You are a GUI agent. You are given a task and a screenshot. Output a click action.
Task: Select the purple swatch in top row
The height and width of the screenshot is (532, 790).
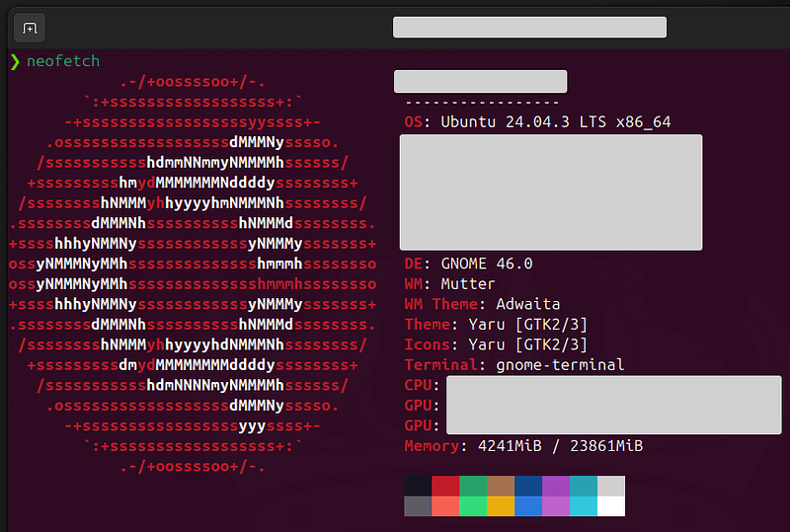tap(556, 486)
